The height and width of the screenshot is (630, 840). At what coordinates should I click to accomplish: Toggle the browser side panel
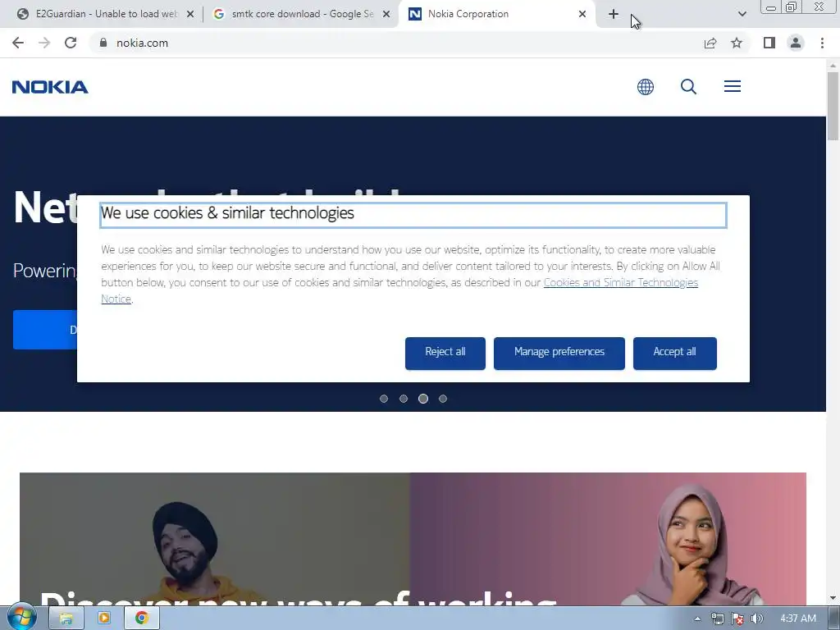click(769, 43)
